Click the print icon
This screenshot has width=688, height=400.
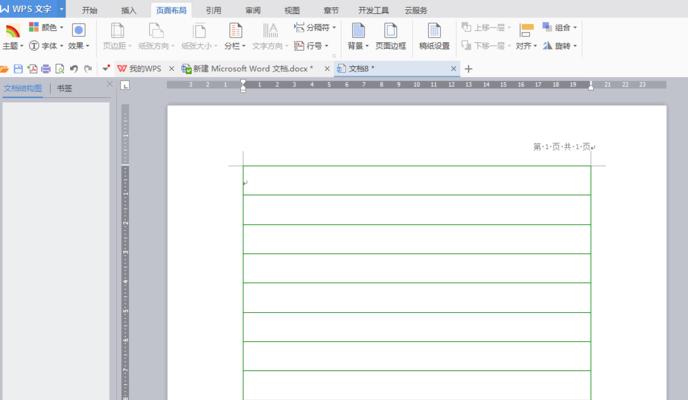click(46, 69)
